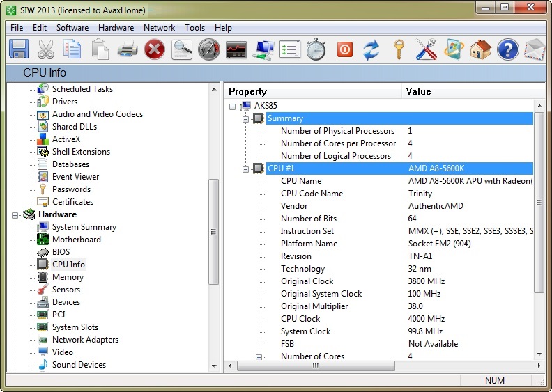Select Video in the tree

63,352
